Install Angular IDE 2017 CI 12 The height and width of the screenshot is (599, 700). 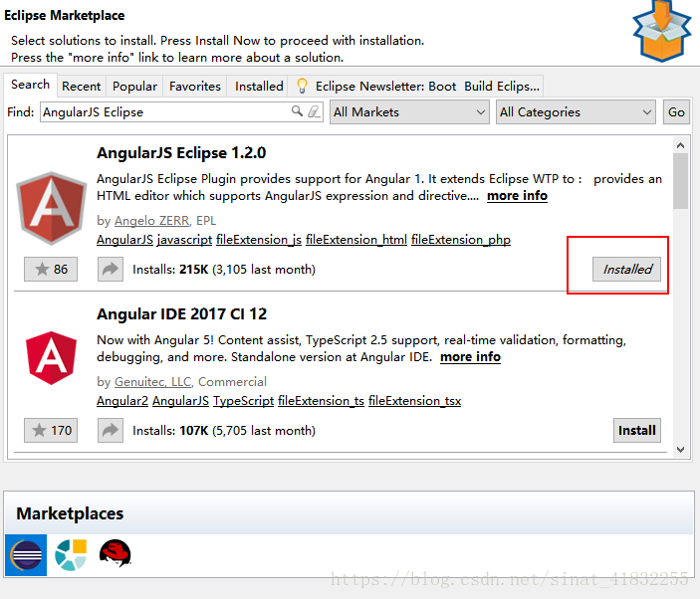(637, 430)
